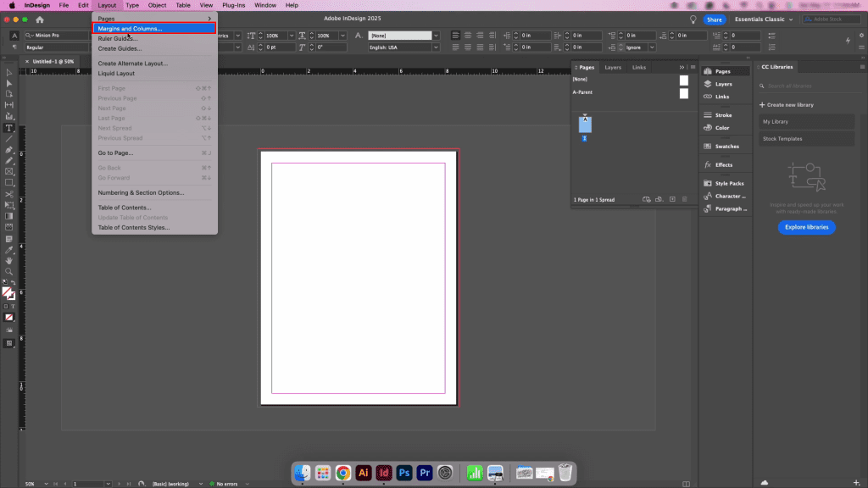Image resolution: width=868 pixels, height=488 pixels.
Task: Click the delete page trash icon
Action: pos(685,199)
